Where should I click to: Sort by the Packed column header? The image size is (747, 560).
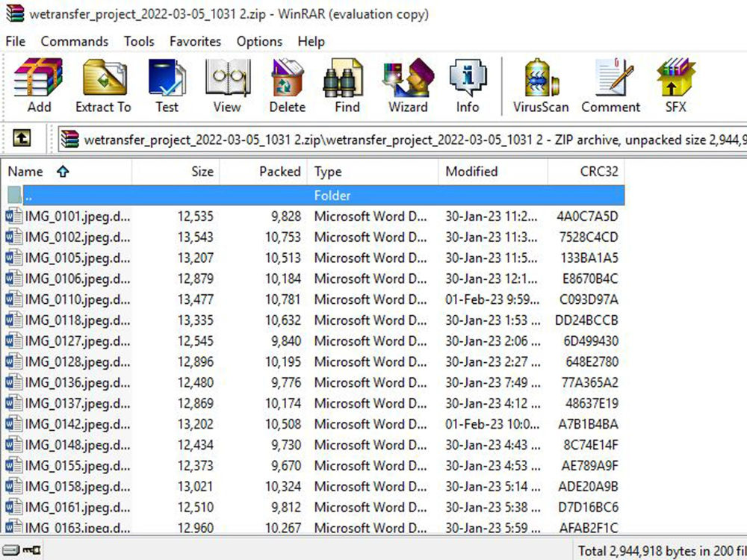click(x=264, y=172)
